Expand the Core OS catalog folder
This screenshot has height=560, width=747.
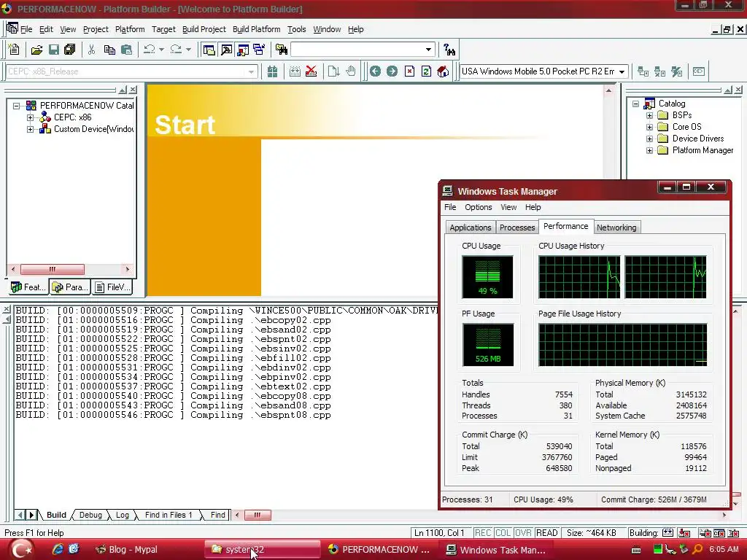[649, 127]
